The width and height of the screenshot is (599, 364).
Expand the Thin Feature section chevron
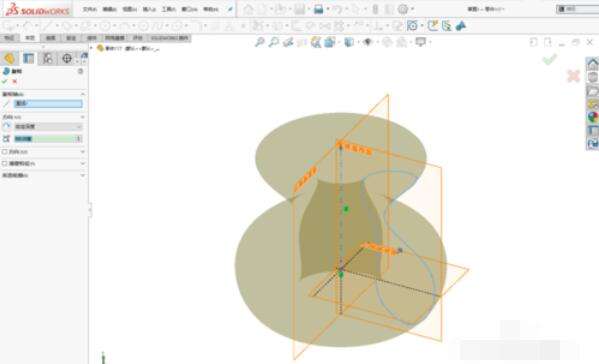[83, 163]
